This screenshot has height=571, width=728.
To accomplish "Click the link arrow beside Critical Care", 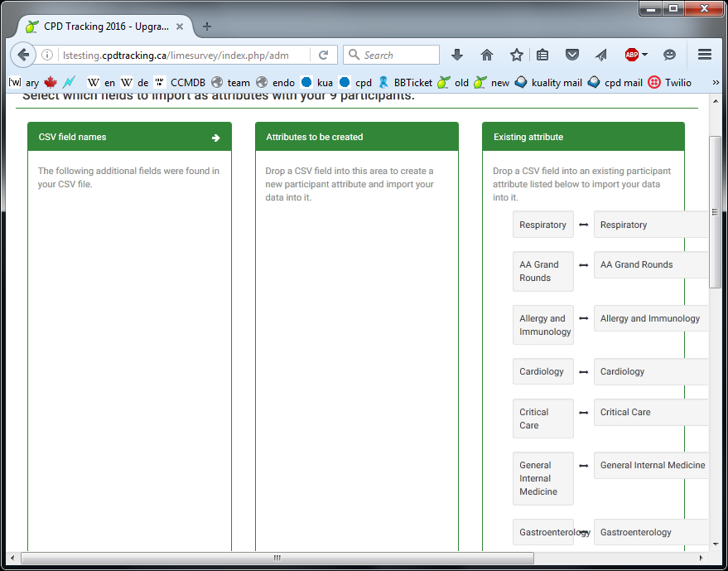I will click(584, 413).
